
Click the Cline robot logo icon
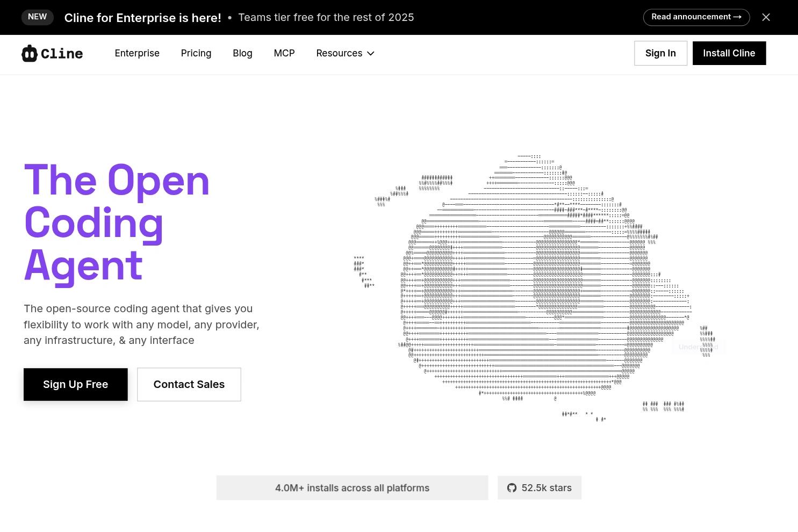(x=29, y=53)
